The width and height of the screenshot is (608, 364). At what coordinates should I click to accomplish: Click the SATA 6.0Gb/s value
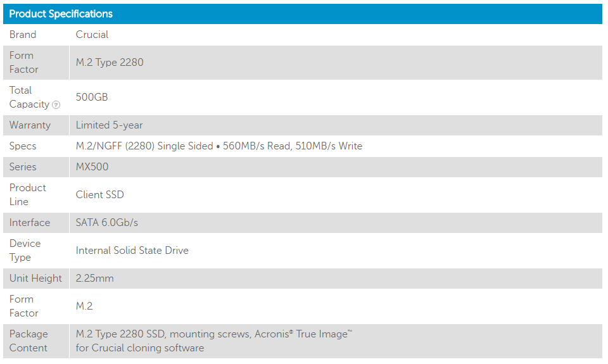[107, 223]
